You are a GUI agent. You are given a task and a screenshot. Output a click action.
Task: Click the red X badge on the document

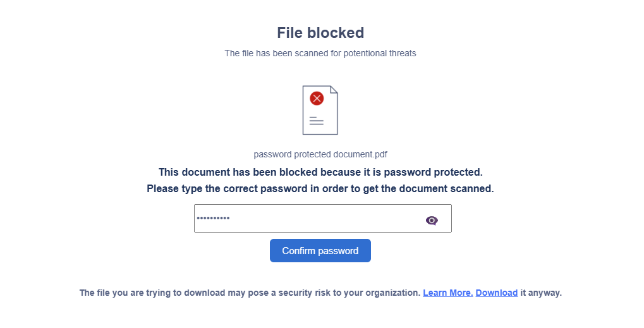coord(317,98)
